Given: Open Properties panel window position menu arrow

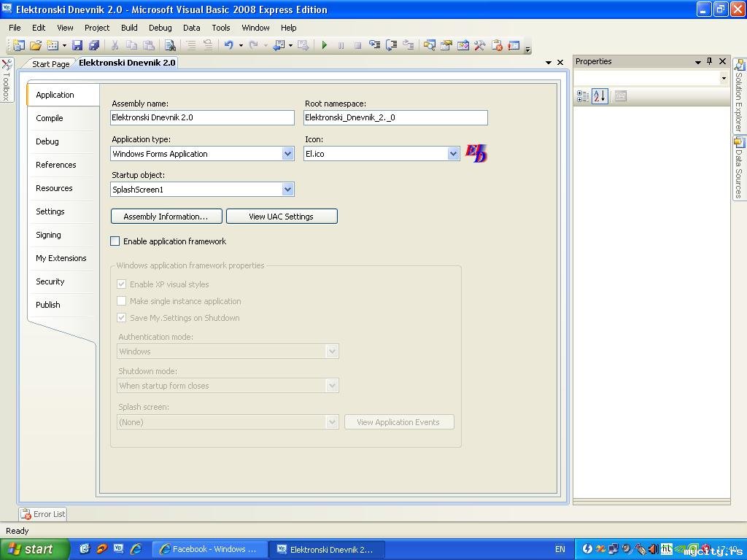Looking at the screenshot, I should [x=698, y=62].
